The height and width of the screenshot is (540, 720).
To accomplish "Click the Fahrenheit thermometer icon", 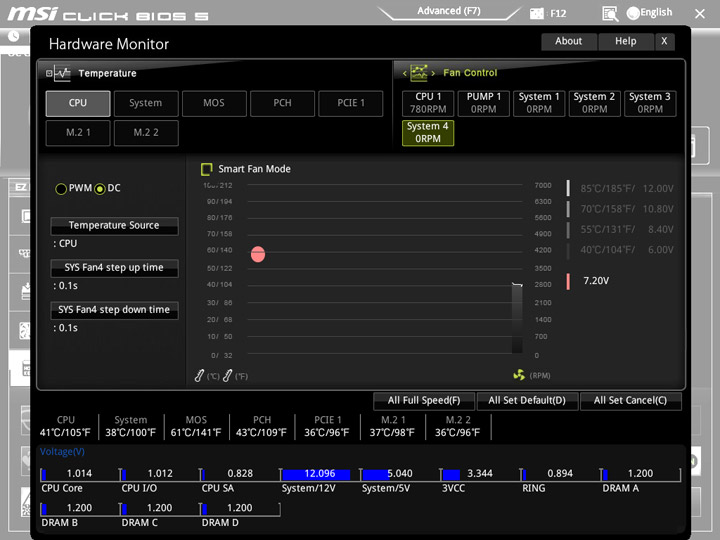I will [x=227, y=376].
